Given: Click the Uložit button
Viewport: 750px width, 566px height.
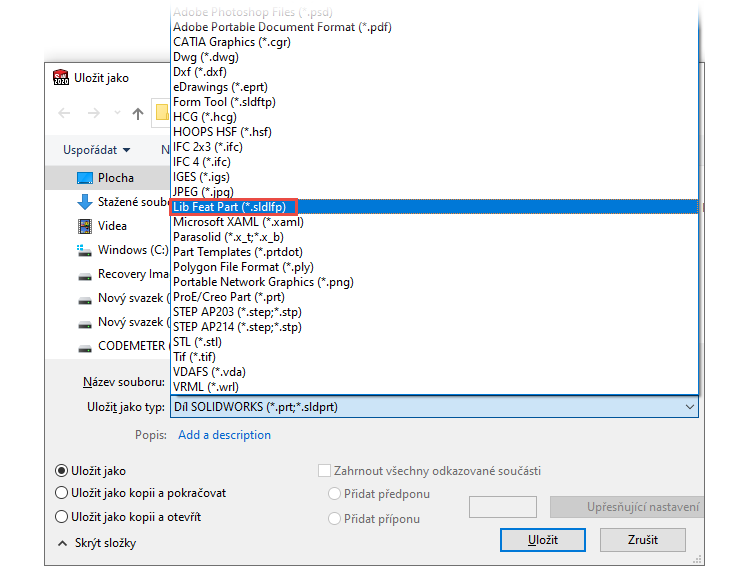Looking at the screenshot, I should click(543, 540).
